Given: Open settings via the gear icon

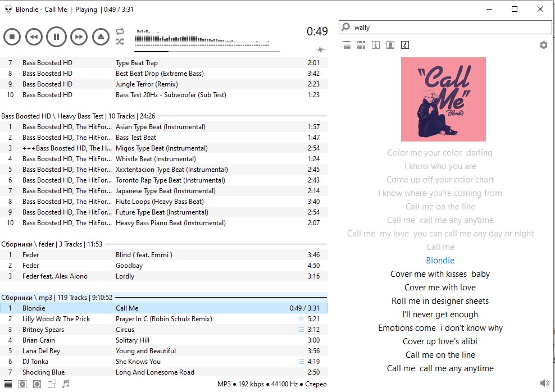Looking at the screenshot, I should (x=543, y=45).
